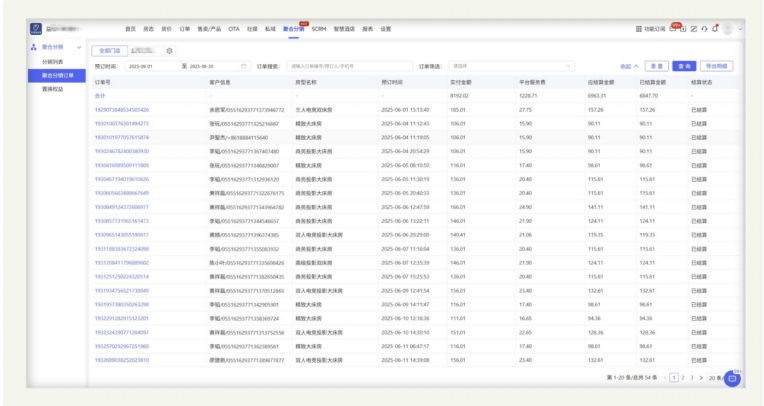Image resolution: width=764 pixels, height=406 pixels.
Task: Click the 功能订阅 label
Action: pos(654,29)
